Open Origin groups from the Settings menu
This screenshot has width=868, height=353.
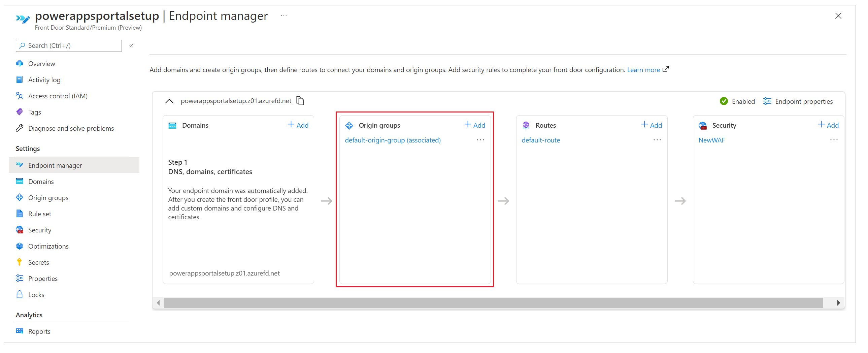48,198
